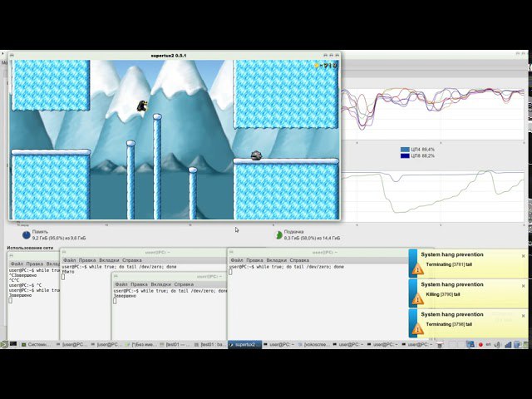532x399 pixels.
Task: Open the terminal launcher icon on taskbar
Action: (13, 344)
